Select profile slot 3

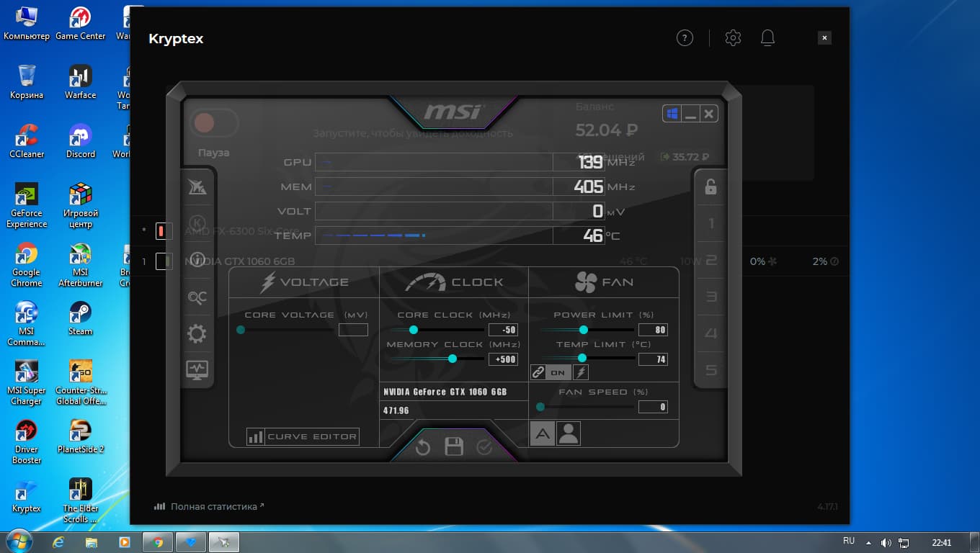pos(710,297)
